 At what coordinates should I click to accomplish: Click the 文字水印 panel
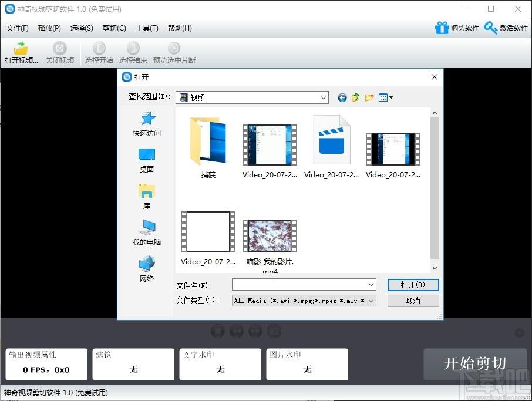[220, 364]
